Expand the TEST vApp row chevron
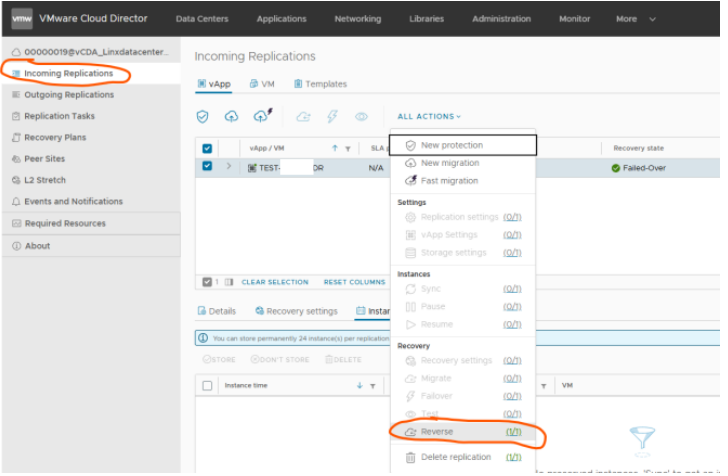The height and width of the screenshot is (476, 728). coord(229,167)
